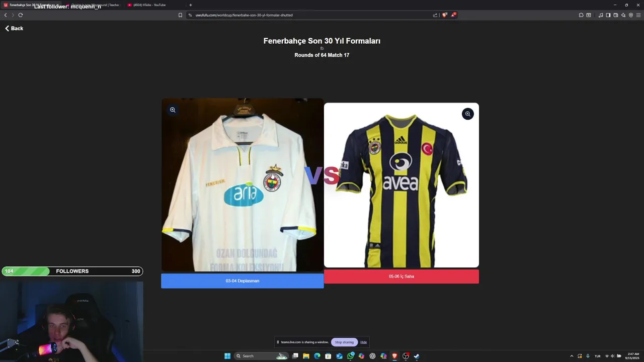Open Brave Shields panel
Screen dimensions: 644x362
pyautogui.click(x=444, y=15)
